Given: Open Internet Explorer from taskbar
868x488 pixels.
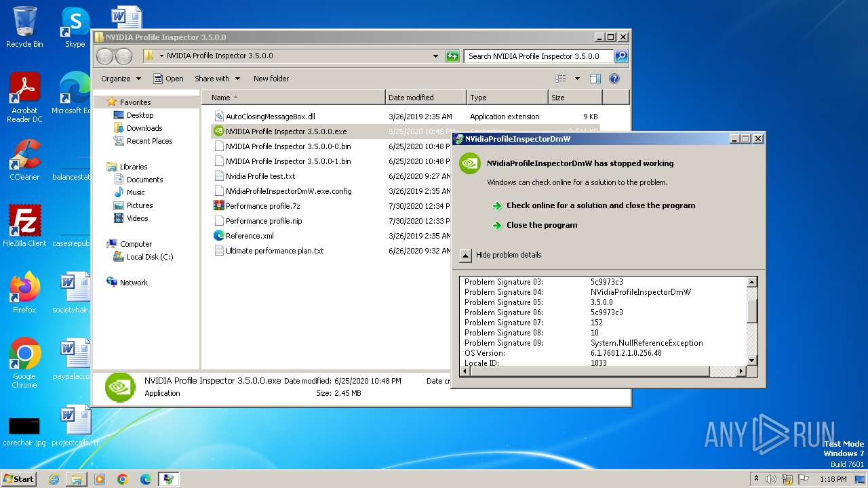Looking at the screenshot, I should click(x=54, y=479).
